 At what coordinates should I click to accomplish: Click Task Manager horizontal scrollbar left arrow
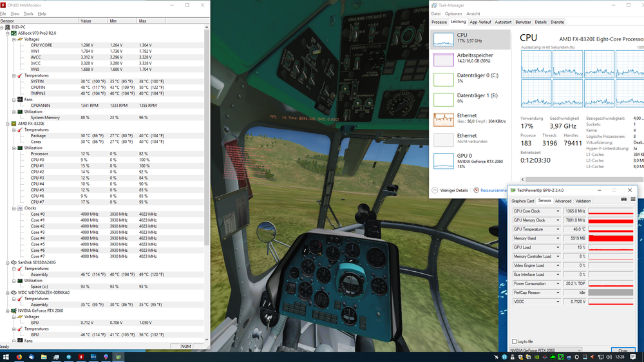tap(522, 180)
